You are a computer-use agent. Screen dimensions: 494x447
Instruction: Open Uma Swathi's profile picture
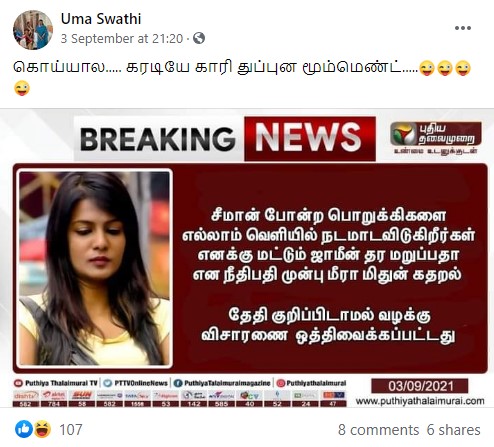pos(33,30)
